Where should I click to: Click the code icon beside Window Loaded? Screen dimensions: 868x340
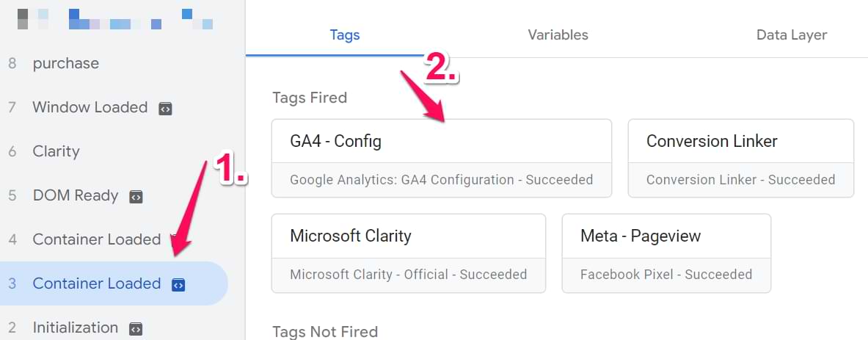[x=165, y=109]
